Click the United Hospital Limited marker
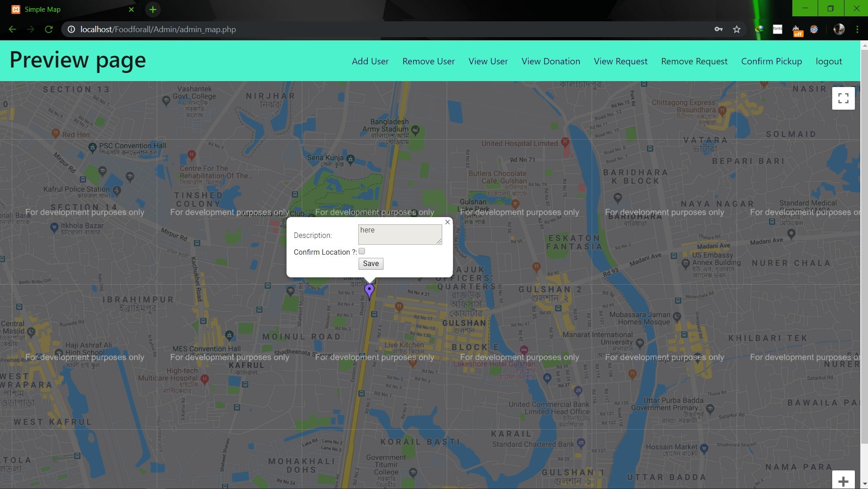 [x=565, y=142]
